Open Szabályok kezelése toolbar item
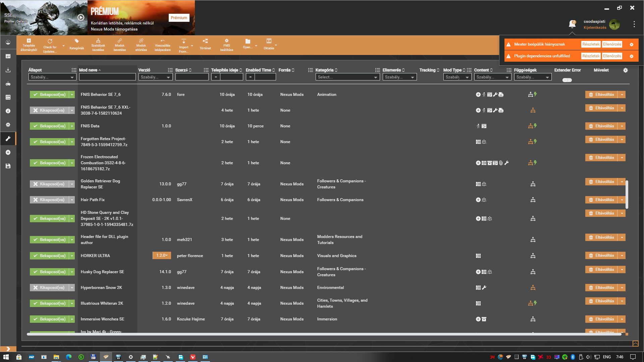Screen dimensions: 644x362 (98, 45)
